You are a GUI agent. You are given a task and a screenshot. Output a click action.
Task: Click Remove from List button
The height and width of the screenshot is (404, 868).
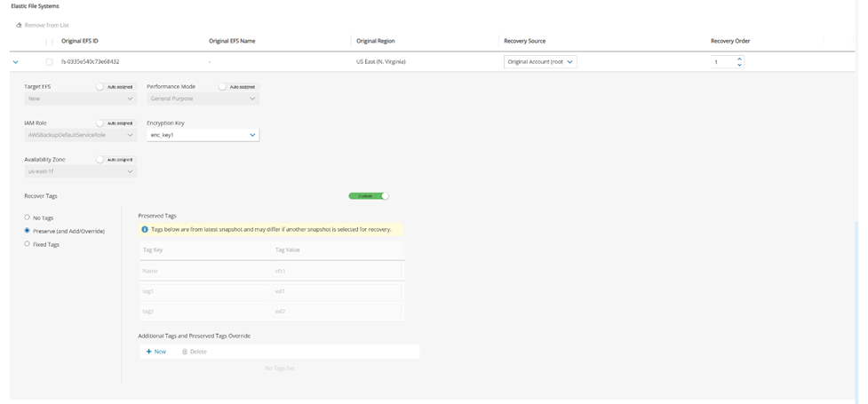coord(43,25)
